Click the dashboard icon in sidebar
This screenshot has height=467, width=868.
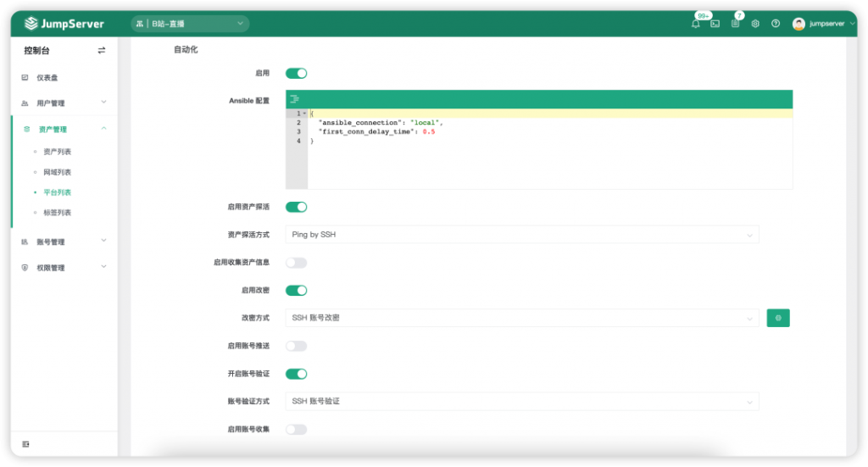coord(25,77)
